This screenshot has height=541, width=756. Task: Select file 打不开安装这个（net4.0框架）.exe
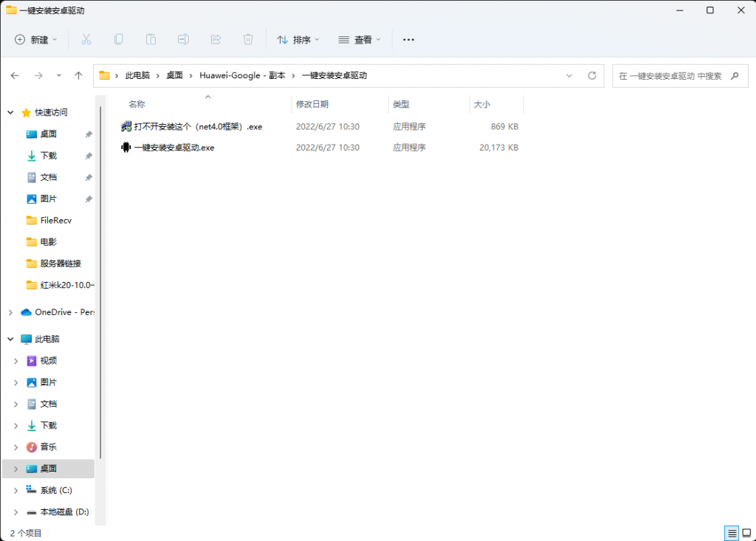(198, 126)
